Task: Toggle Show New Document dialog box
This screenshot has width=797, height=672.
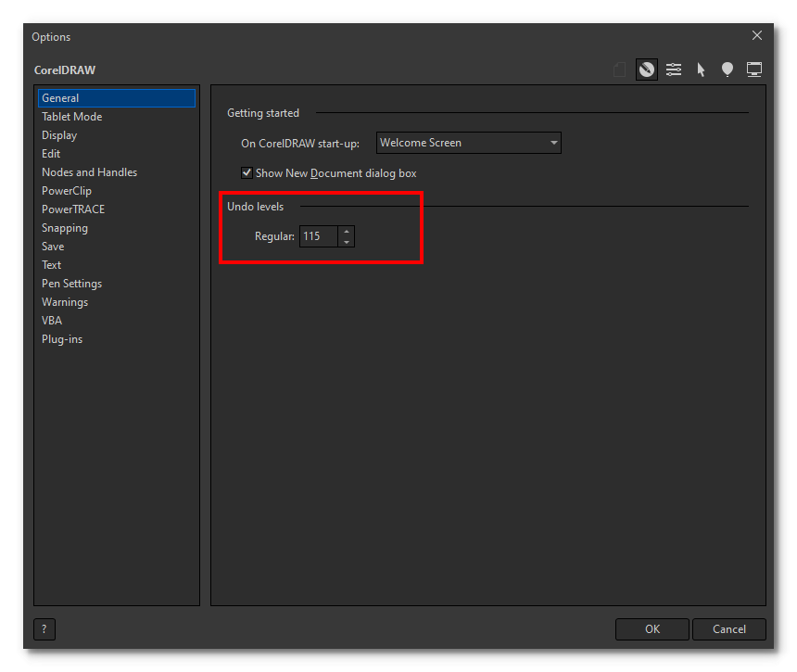Action: pyautogui.click(x=247, y=172)
